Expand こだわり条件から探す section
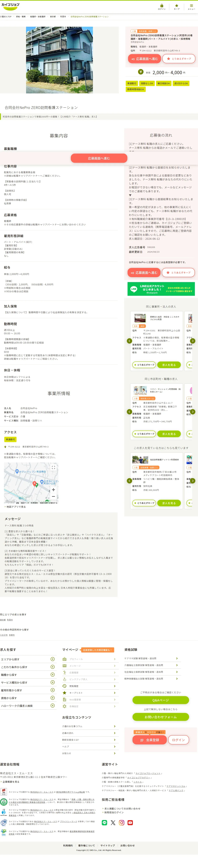Screen dimensions: 198x868 coord(28,667)
